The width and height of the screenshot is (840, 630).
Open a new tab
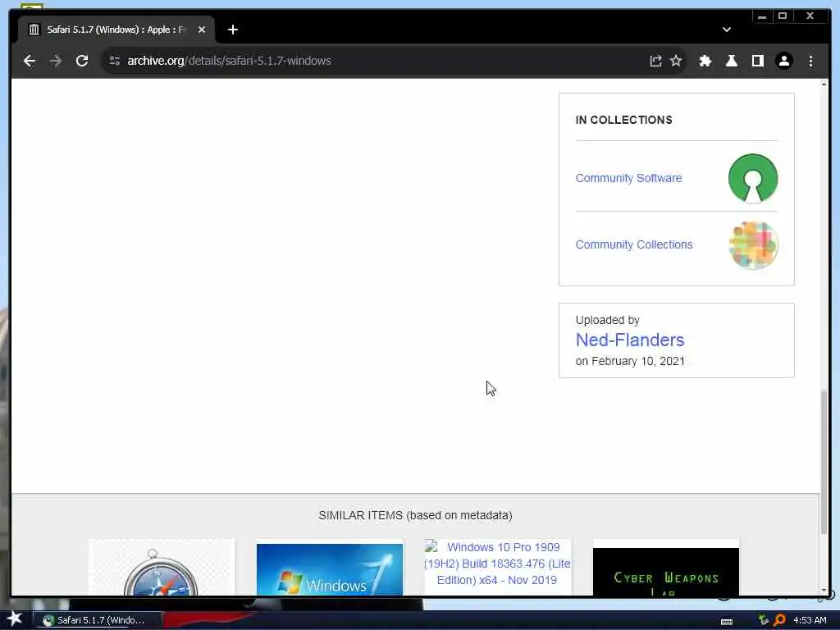[232, 30]
